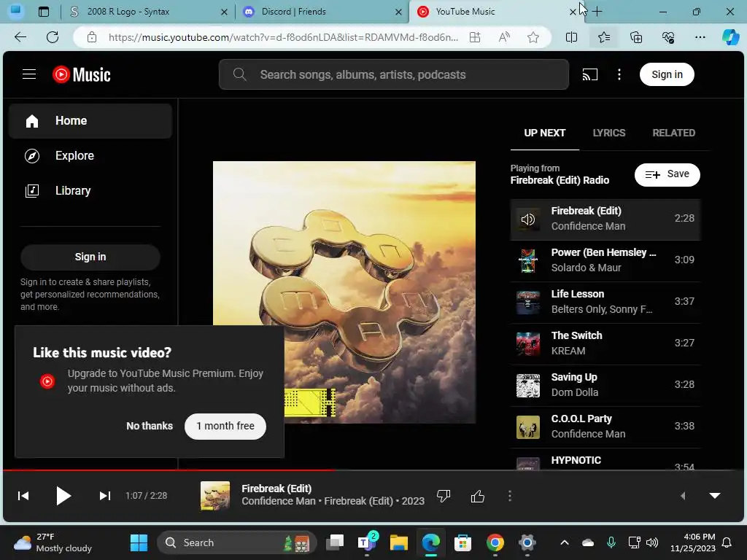Add this page to favorites star

tap(533, 37)
